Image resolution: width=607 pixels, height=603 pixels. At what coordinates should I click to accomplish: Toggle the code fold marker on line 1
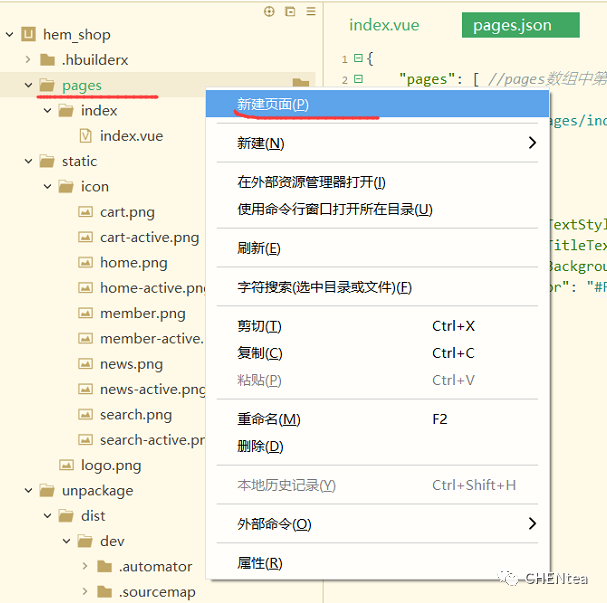(x=357, y=59)
